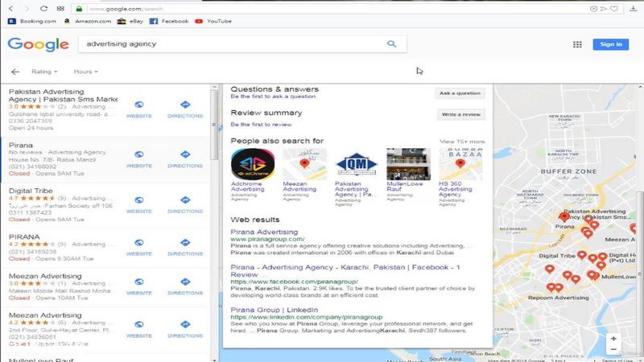Get directions to Pirana Rabia Manzil listing
This screenshot has width=644, height=362.
coord(185,159)
